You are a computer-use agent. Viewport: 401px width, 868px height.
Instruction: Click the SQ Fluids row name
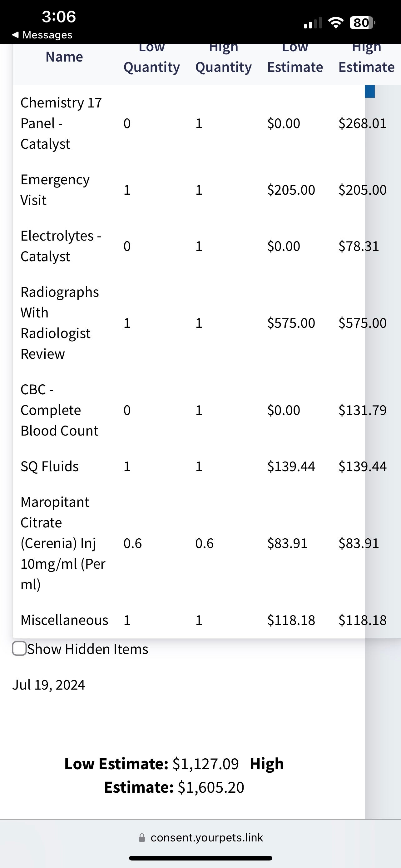(49, 466)
